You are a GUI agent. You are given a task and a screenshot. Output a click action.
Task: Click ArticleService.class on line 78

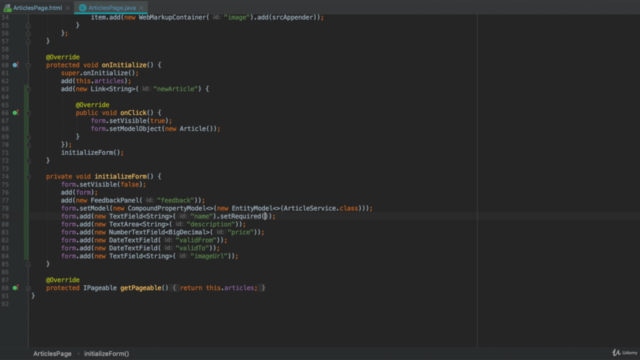coord(320,209)
